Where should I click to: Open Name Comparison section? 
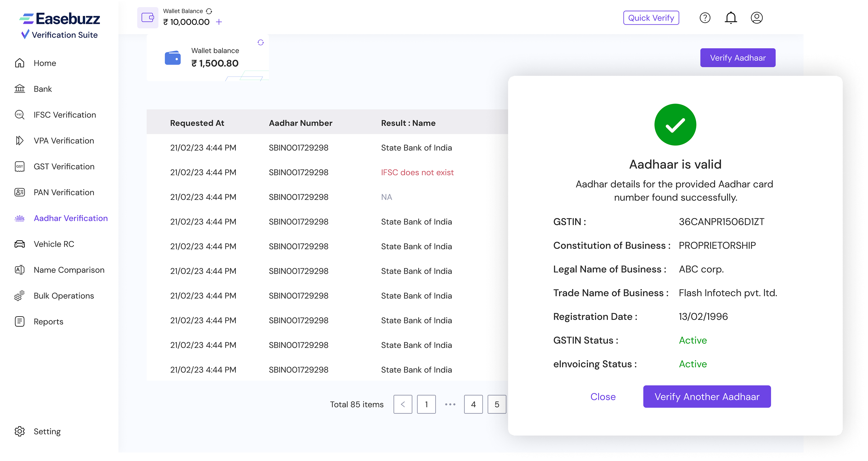tap(69, 270)
